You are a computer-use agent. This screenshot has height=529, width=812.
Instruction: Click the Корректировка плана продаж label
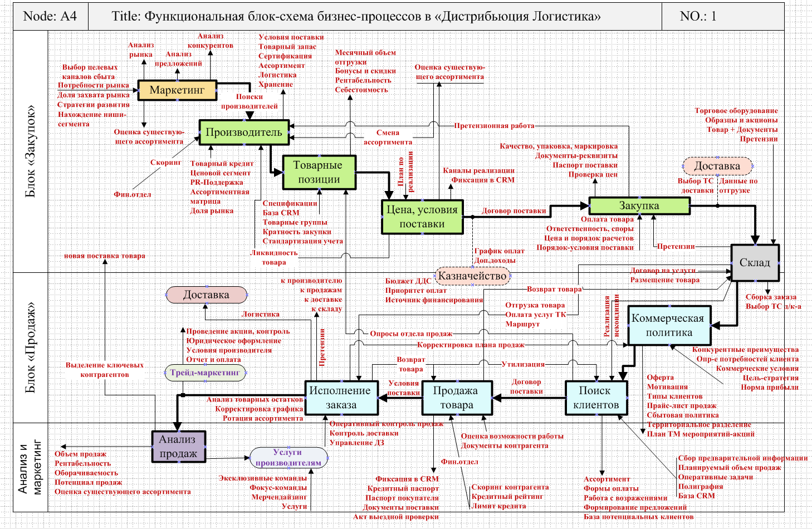click(471, 345)
